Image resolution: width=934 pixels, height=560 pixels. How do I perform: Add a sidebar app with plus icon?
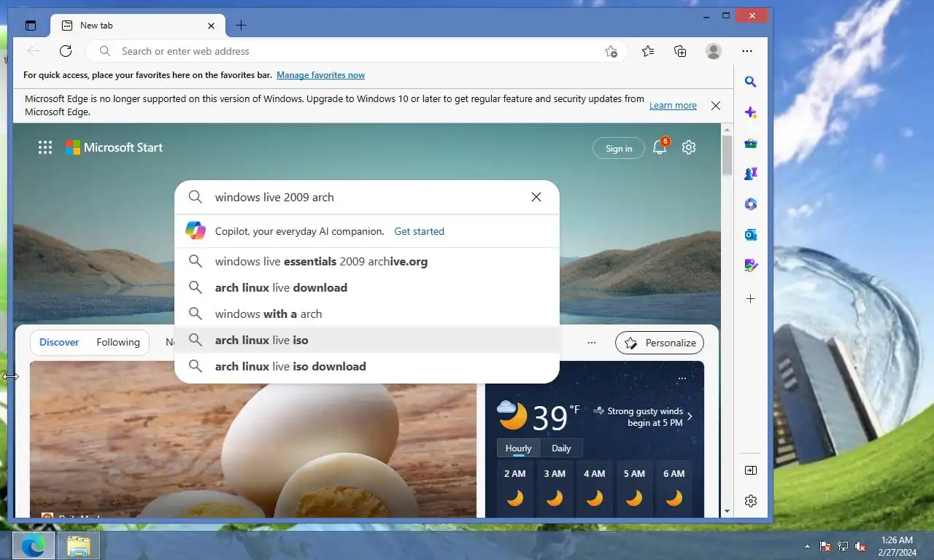point(751,299)
